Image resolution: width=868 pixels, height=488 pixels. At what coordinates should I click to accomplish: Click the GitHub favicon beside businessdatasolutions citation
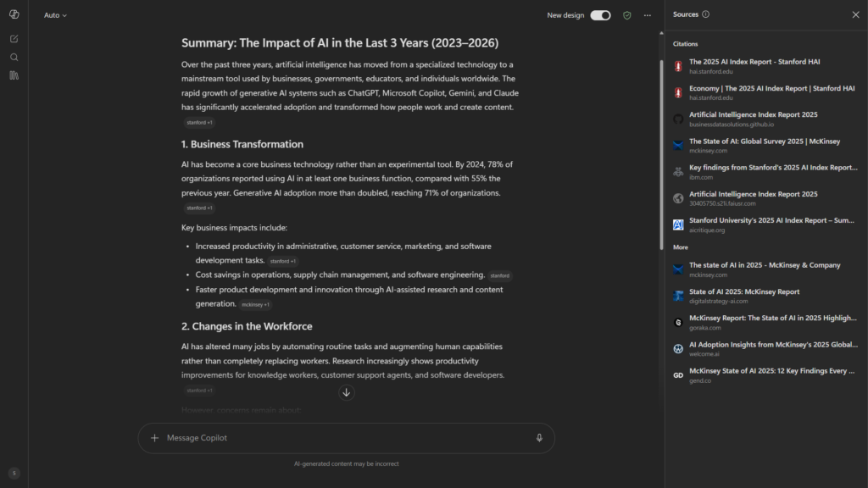pyautogui.click(x=678, y=119)
